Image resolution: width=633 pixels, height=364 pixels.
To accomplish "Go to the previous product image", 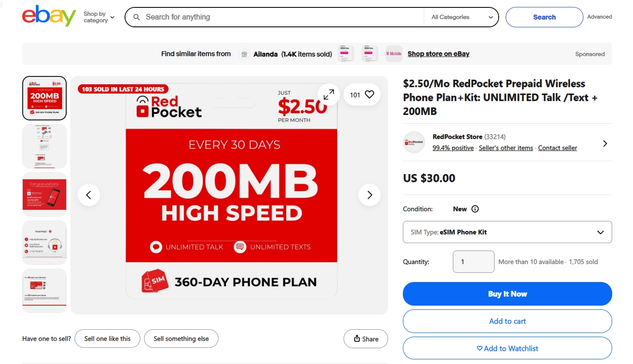I will [89, 195].
